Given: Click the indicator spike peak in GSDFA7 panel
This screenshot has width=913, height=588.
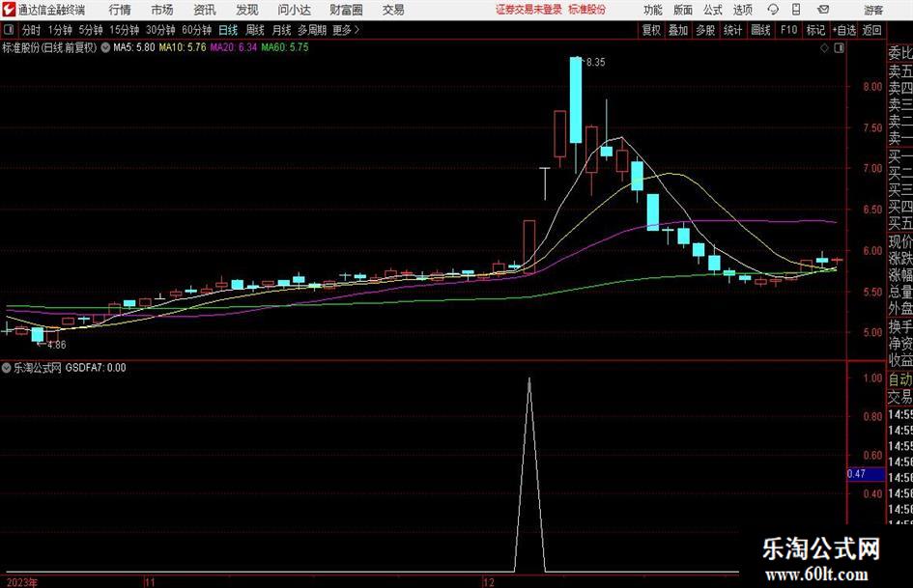Looking at the screenshot, I should click(x=529, y=379).
